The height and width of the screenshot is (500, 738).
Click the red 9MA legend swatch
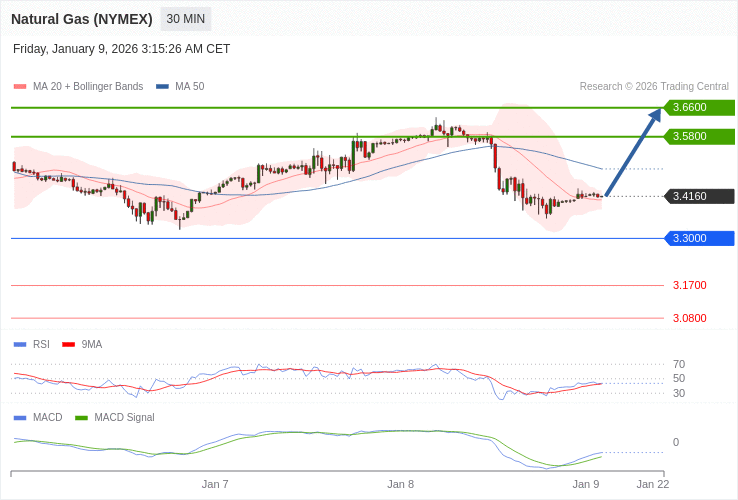coord(69,345)
